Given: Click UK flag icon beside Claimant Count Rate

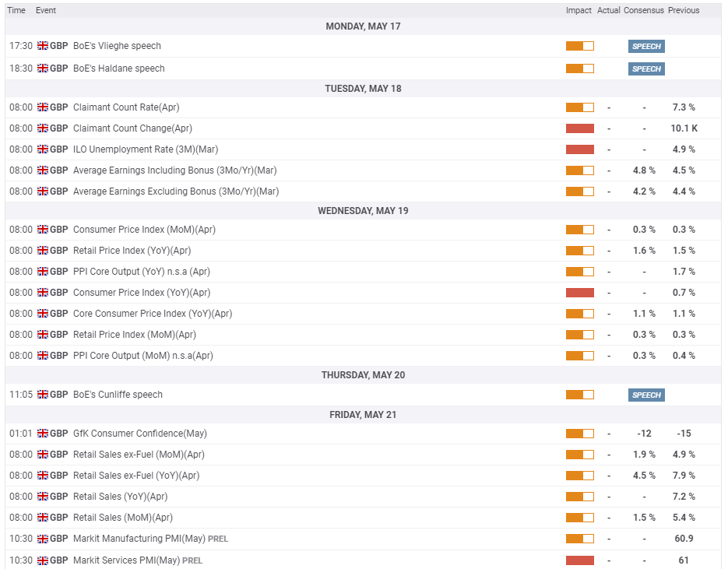Looking at the screenshot, I should (x=43, y=107).
